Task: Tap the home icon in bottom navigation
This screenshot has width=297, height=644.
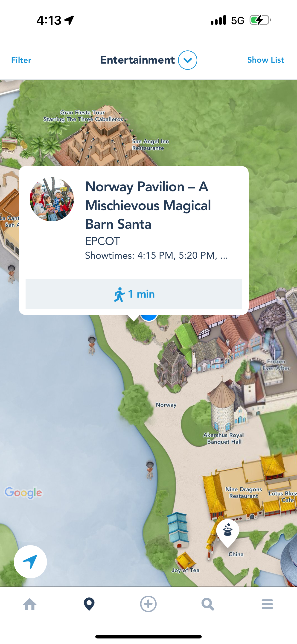Action: click(x=30, y=605)
